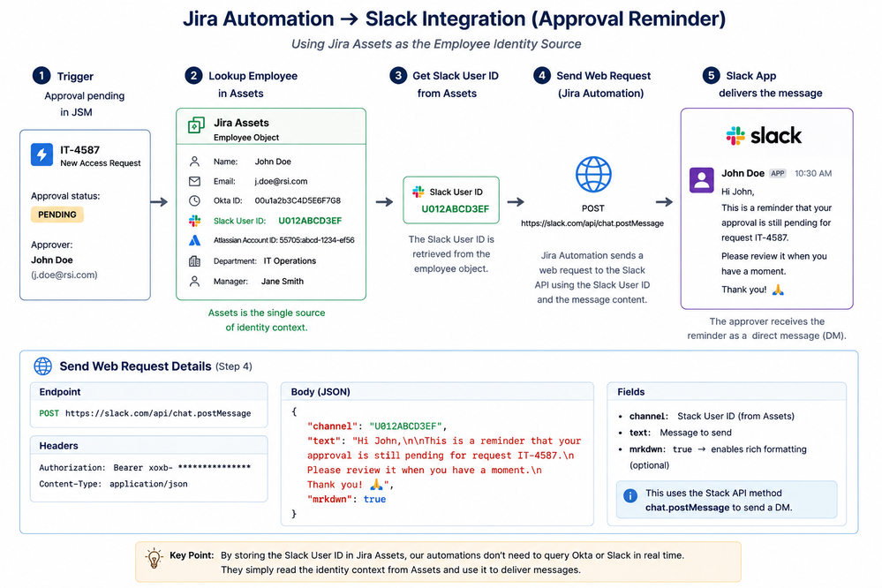Click the endpoint URL in Endpoint panel

tap(158, 413)
